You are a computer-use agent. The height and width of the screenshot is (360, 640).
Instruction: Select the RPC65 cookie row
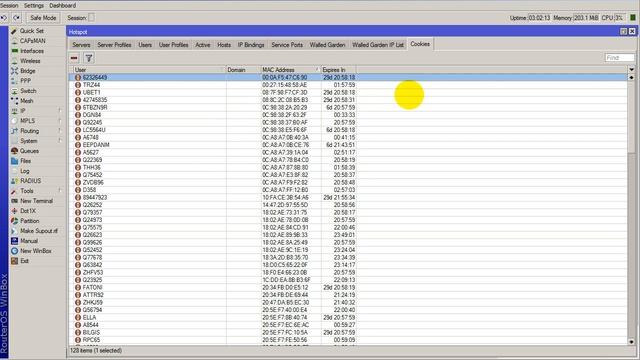tap(349, 340)
